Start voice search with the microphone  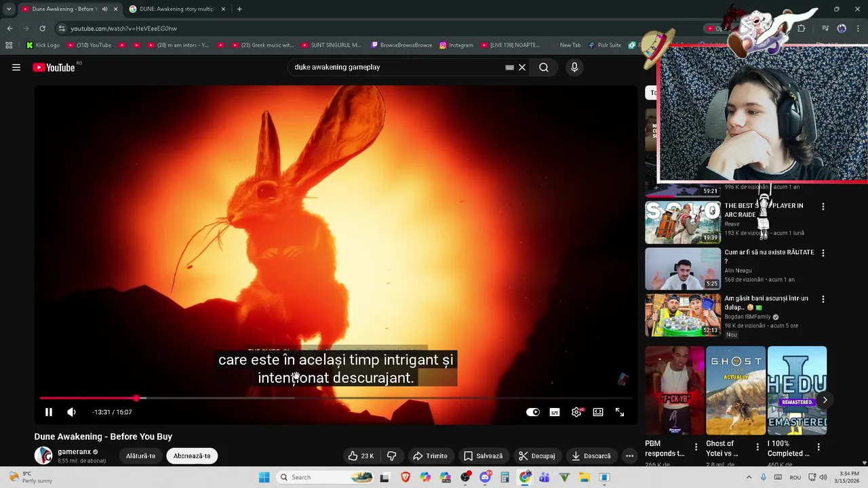tap(574, 67)
